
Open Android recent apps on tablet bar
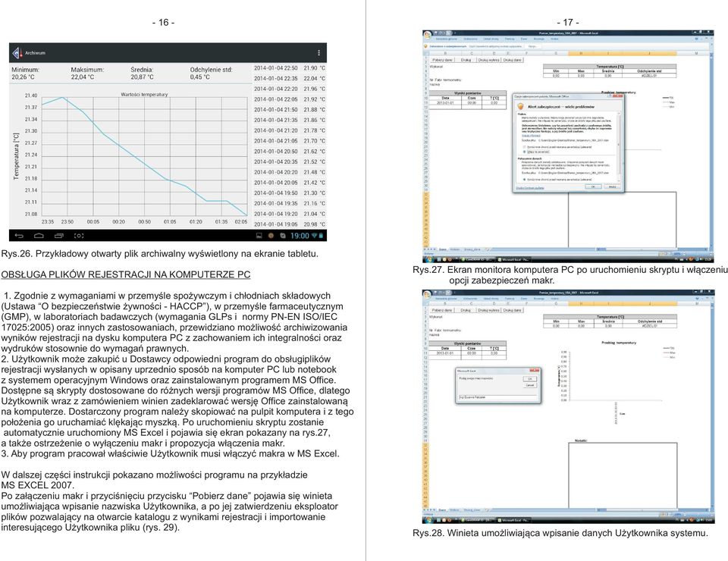point(59,236)
